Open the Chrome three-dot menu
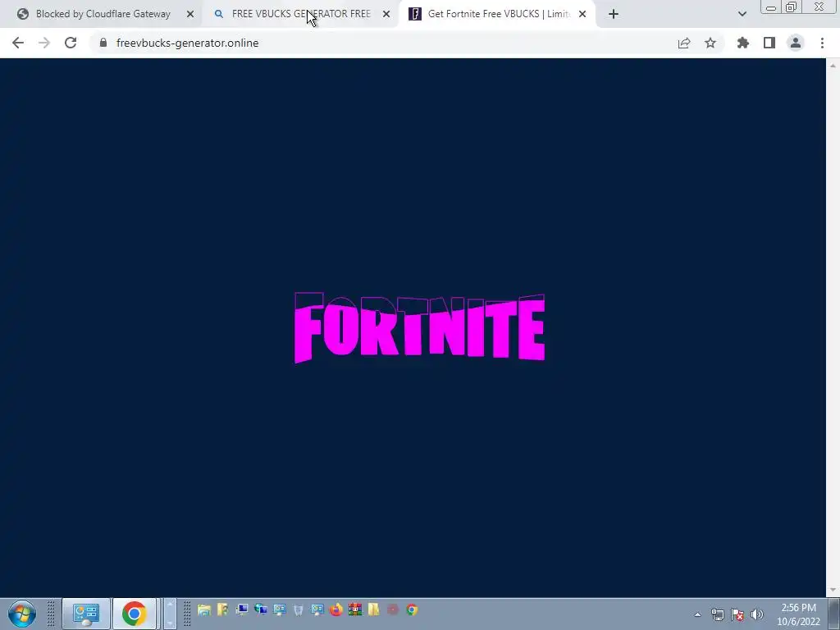The width and height of the screenshot is (840, 630). point(822,43)
